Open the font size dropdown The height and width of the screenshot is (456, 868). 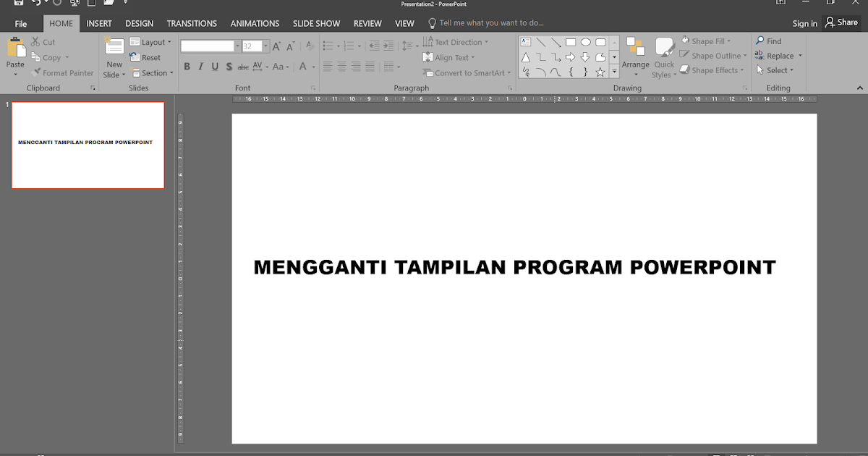click(x=266, y=45)
